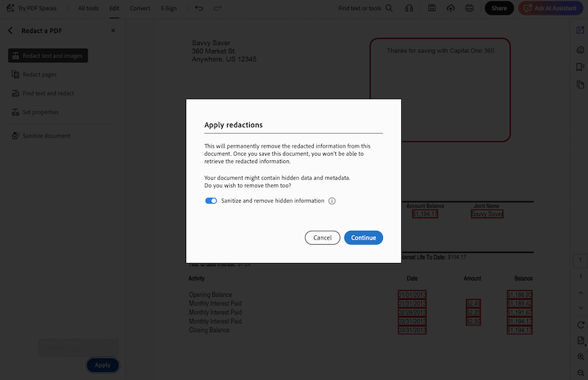Open the page thumbnails copy icon

(x=580, y=85)
